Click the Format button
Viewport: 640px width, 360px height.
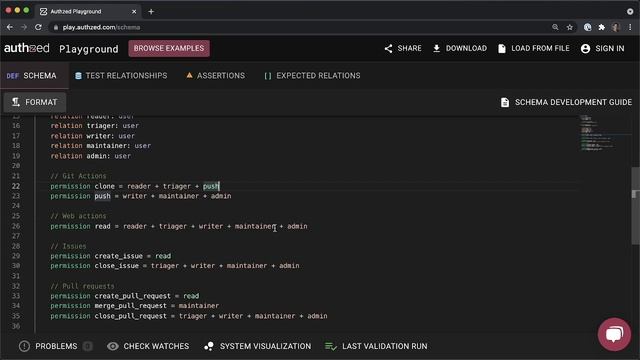click(x=35, y=102)
